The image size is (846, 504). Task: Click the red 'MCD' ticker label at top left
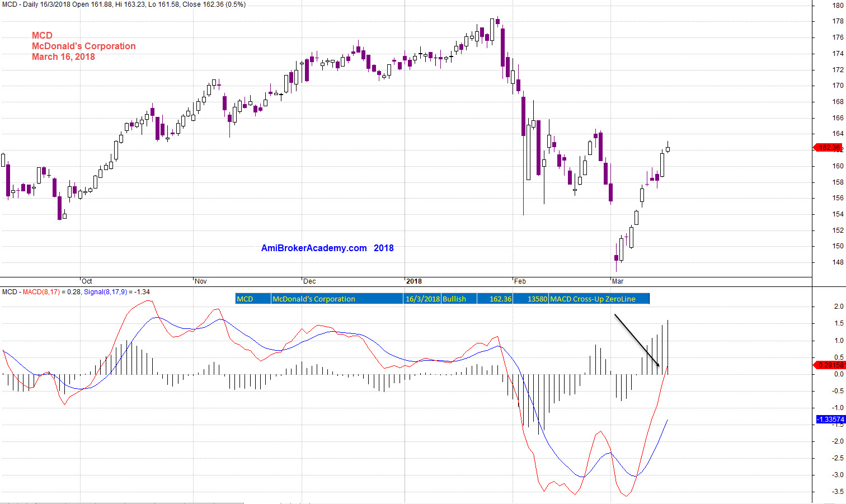click(42, 35)
